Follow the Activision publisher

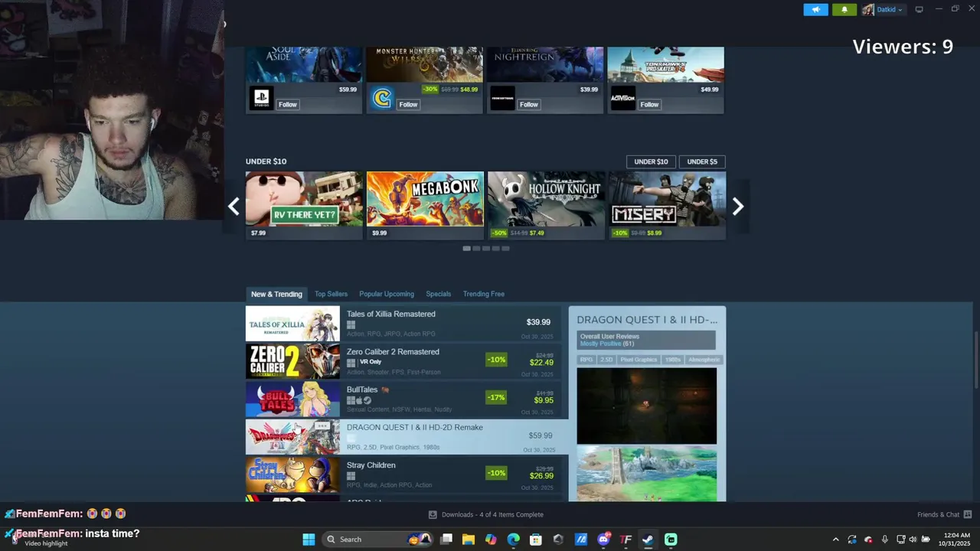[650, 104]
